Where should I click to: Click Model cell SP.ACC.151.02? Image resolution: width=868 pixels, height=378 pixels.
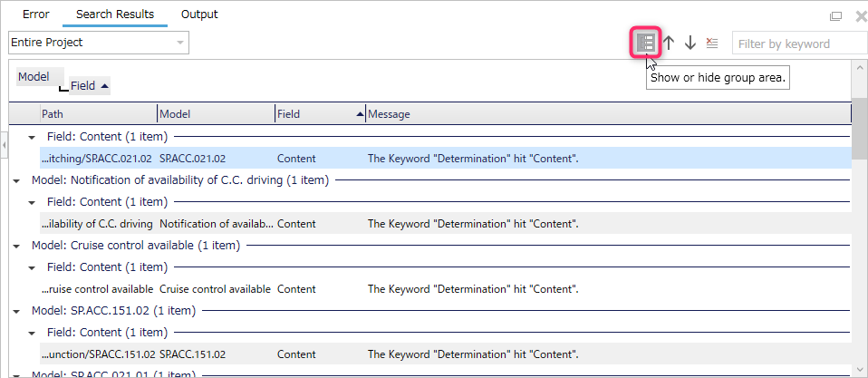[x=193, y=354]
